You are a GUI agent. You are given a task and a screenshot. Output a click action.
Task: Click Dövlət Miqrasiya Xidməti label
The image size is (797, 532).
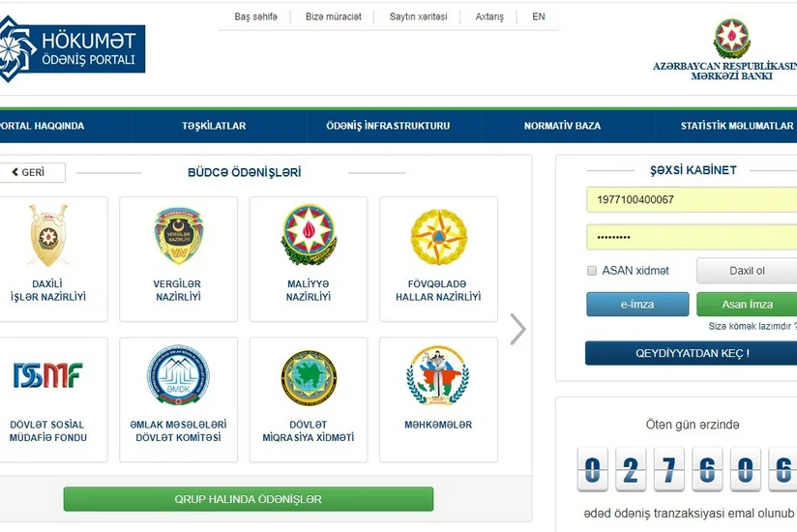(x=309, y=430)
